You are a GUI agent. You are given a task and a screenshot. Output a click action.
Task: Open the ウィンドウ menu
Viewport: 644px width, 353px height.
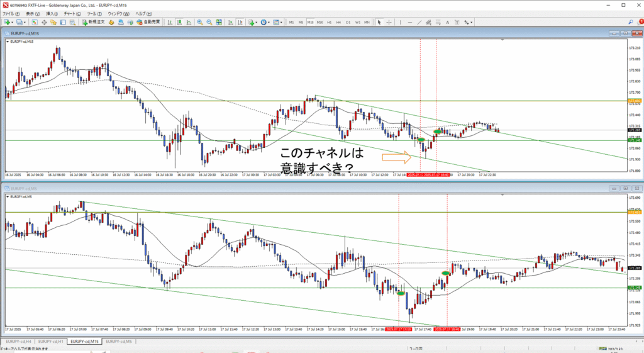pos(118,14)
